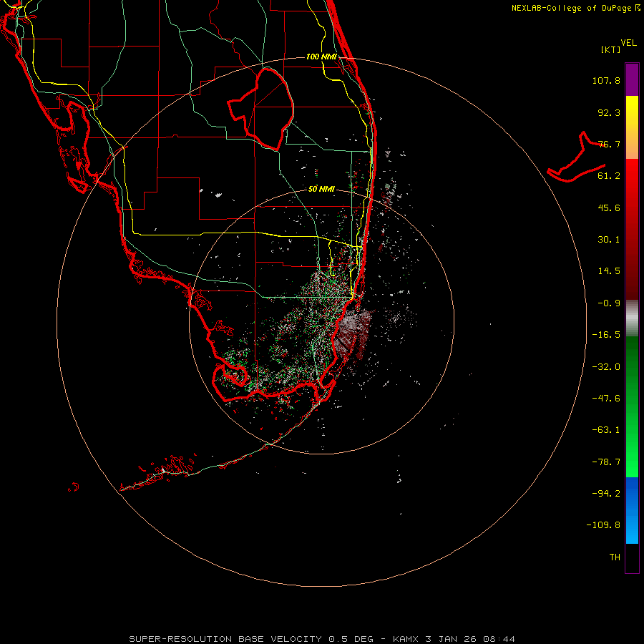Click the [KT] units label

pyautogui.click(x=611, y=49)
